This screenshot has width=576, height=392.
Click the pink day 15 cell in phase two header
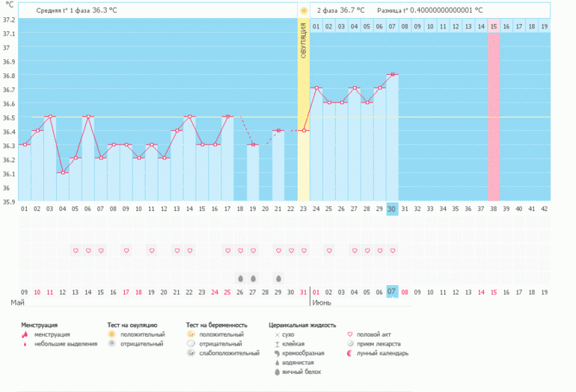coord(494,26)
